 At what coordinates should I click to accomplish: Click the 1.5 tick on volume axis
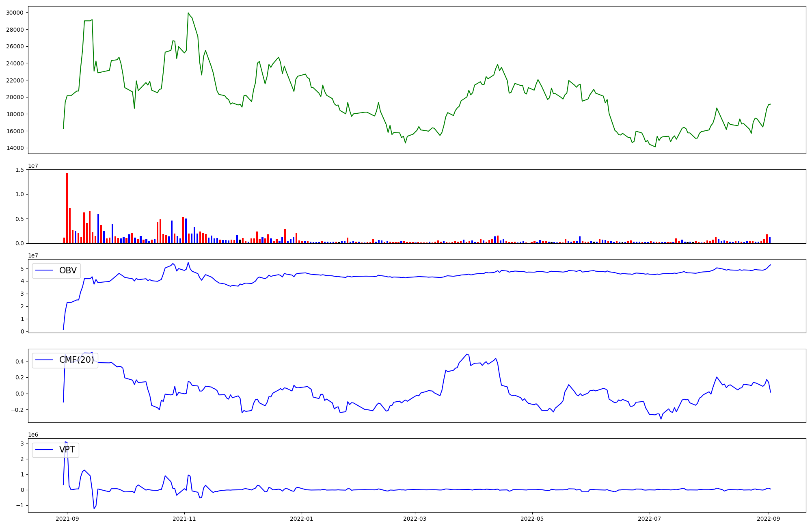click(19, 170)
